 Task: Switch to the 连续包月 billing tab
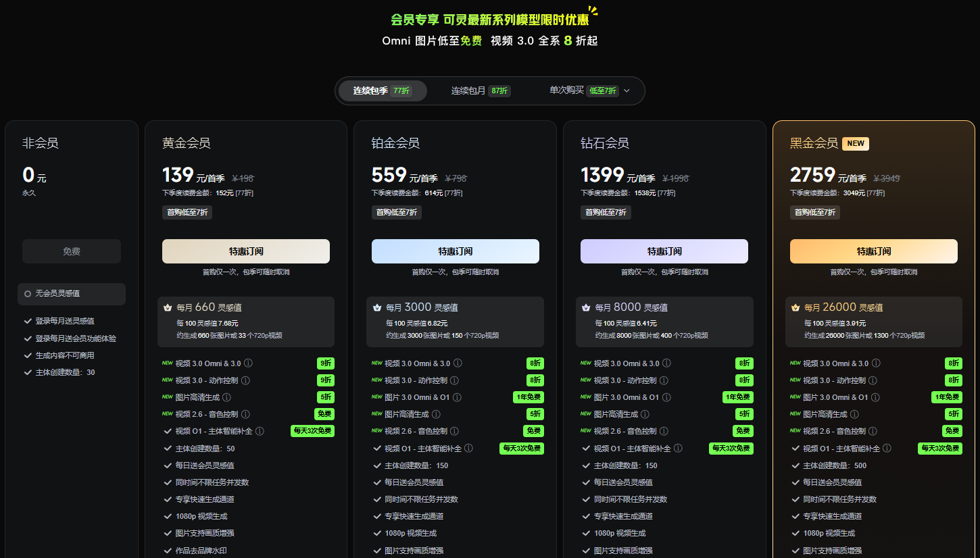pyautogui.click(x=479, y=91)
